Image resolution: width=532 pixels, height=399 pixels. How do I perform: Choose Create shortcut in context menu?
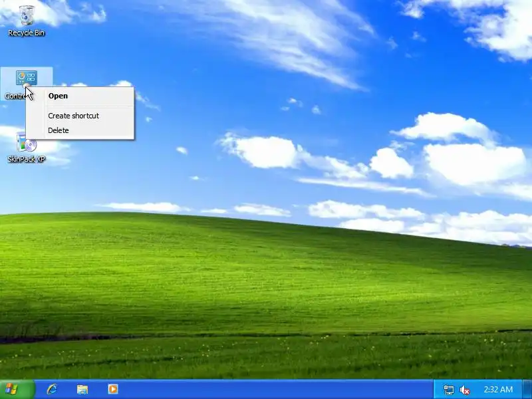coord(80,116)
